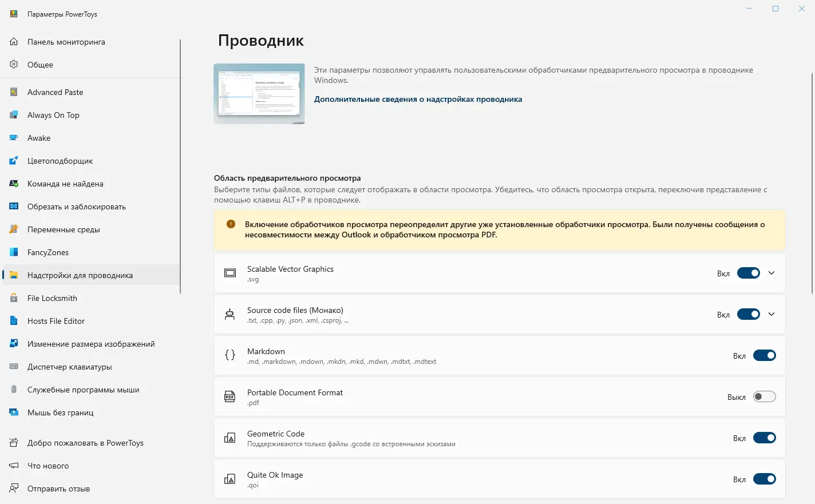Open the Отправить отзыв feedback item
This screenshot has height=504, width=815.
(58, 489)
